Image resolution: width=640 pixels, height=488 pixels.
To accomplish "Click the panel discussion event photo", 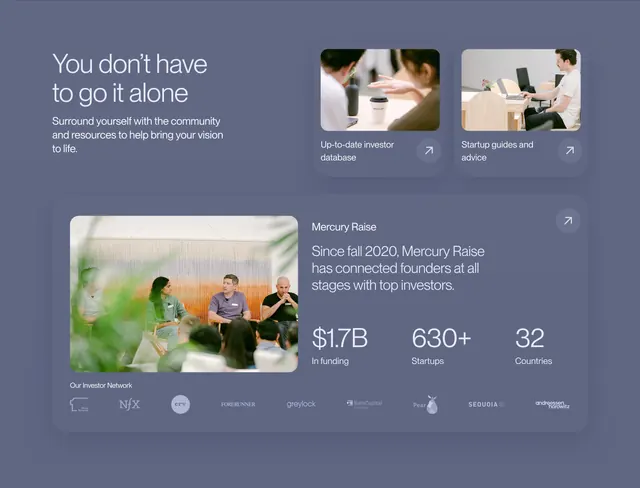I will pos(184,294).
